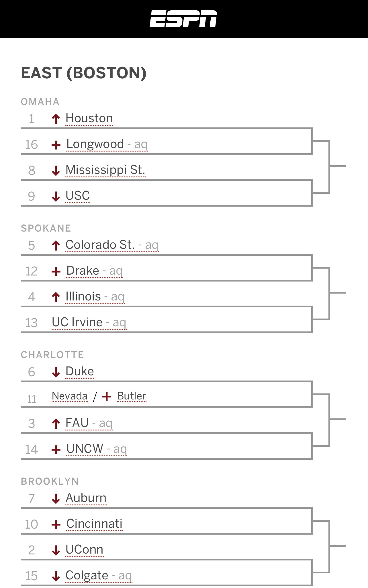Screen dimensions: 368x588
Task: Click the plus icon next to Drake
Action: 56,271
